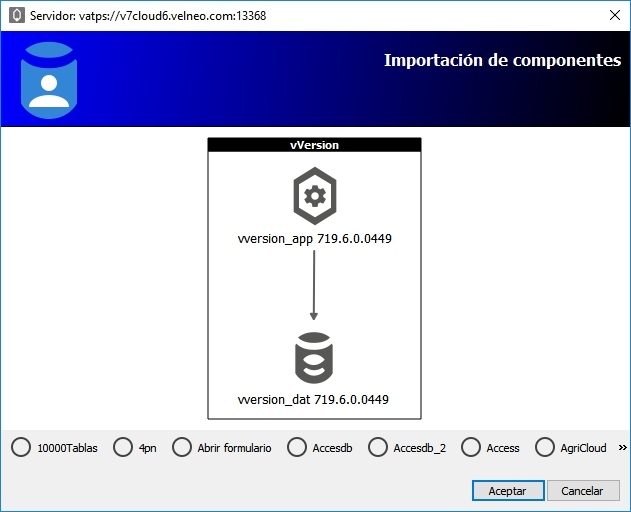
Task: Click the Importación de componentes heading
Action: pos(502,61)
